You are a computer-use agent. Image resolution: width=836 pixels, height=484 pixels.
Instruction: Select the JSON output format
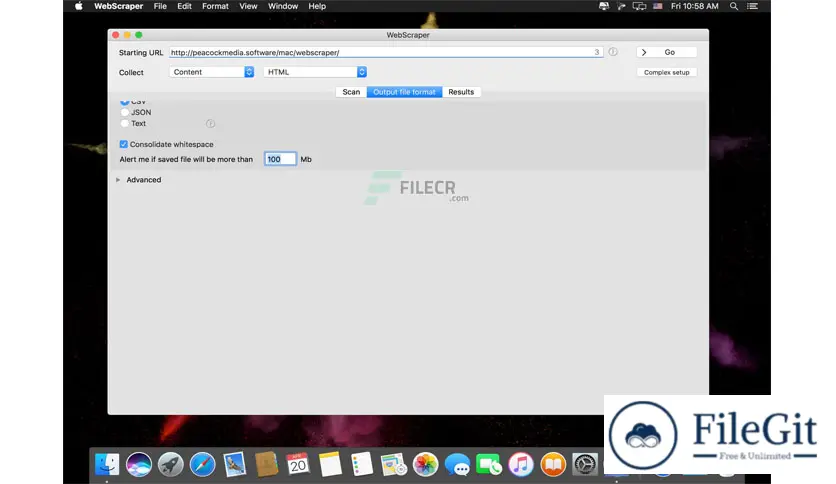[125, 112]
